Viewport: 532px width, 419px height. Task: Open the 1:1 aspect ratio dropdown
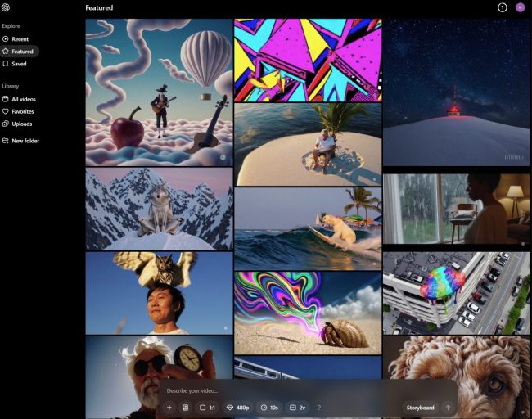pos(207,408)
